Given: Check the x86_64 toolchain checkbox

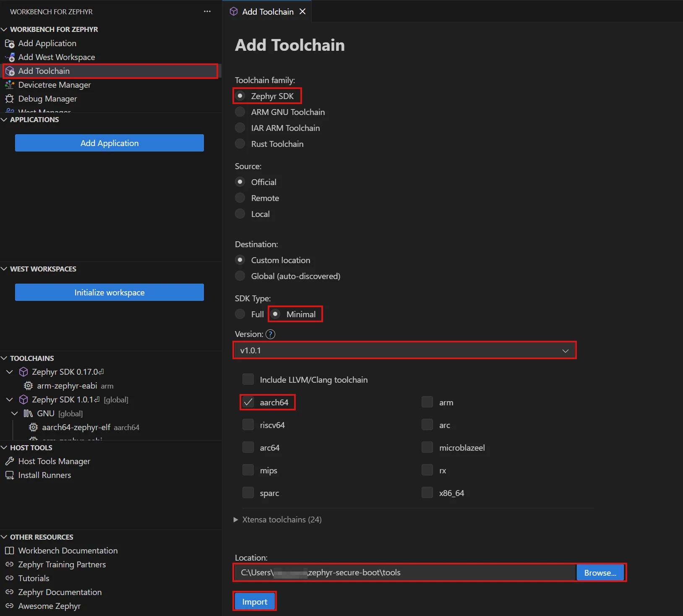Looking at the screenshot, I should 428,493.
